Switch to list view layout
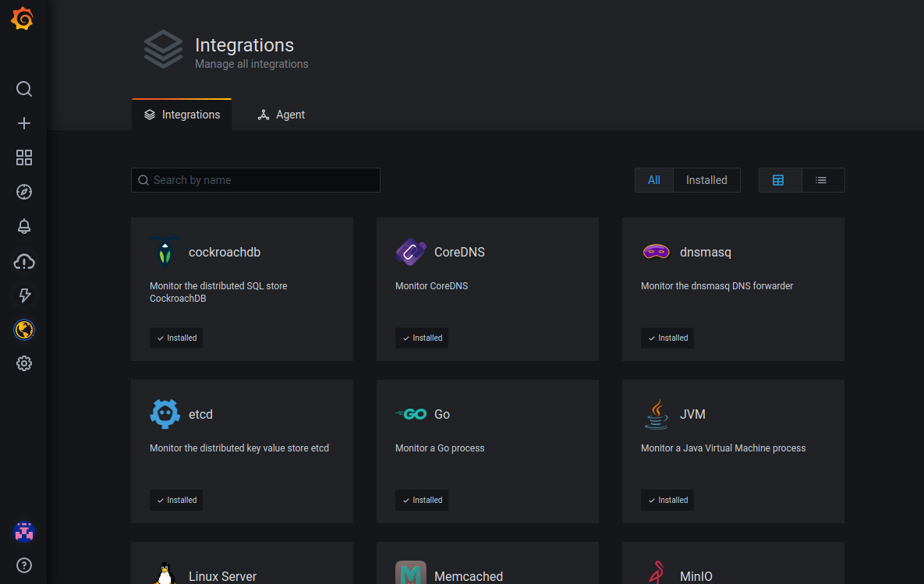The height and width of the screenshot is (584, 924). point(823,180)
